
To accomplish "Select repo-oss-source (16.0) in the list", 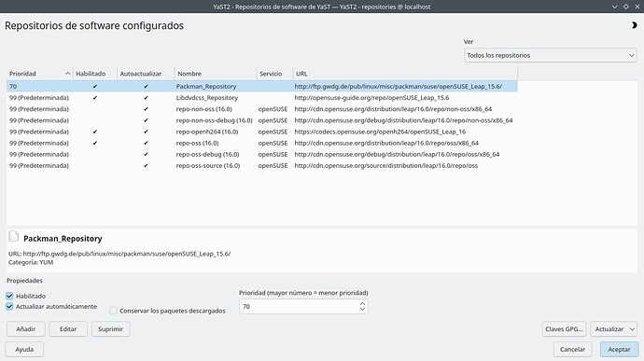I will [208, 165].
